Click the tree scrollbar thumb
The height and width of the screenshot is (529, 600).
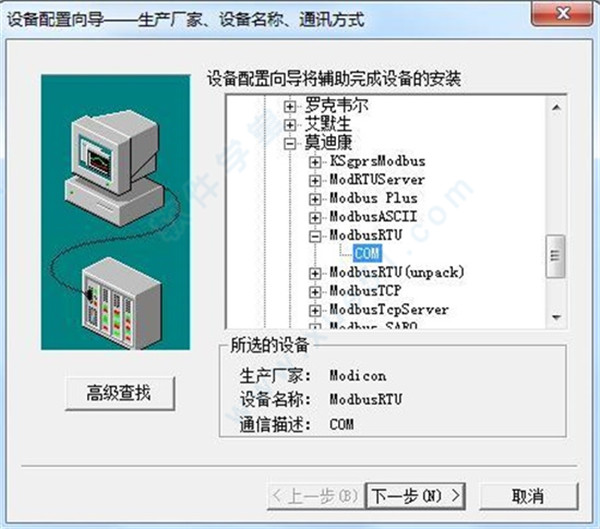(556, 256)
